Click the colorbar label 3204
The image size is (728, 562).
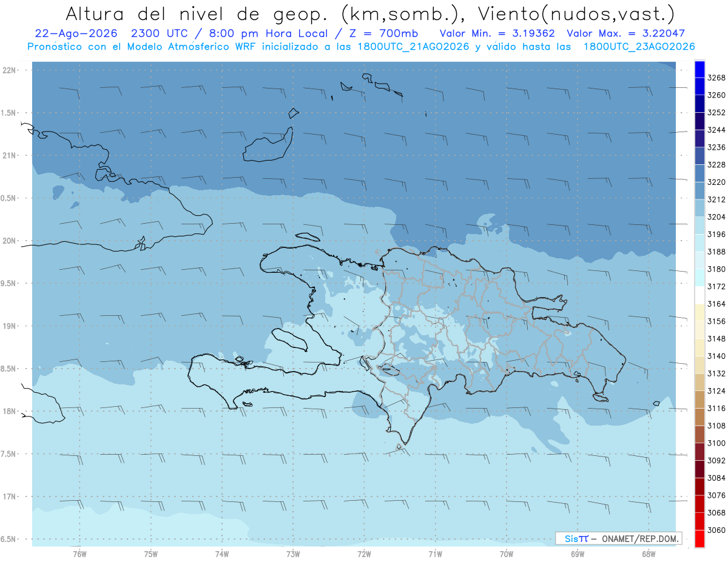[716, 217]
